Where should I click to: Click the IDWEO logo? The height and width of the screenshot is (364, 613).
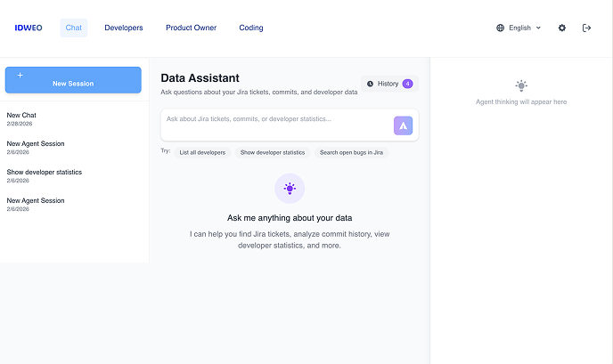tap(29, 28)
